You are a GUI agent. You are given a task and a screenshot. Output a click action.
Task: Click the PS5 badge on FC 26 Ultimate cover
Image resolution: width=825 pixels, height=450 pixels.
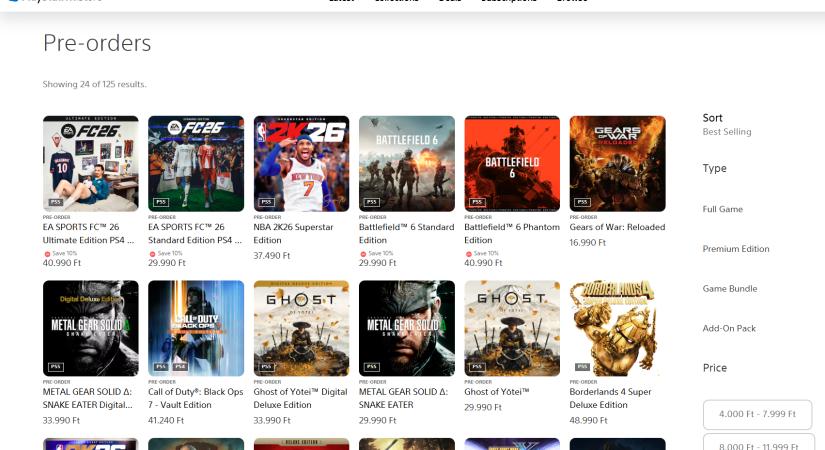pyautogui.click(x=56, y=202)
